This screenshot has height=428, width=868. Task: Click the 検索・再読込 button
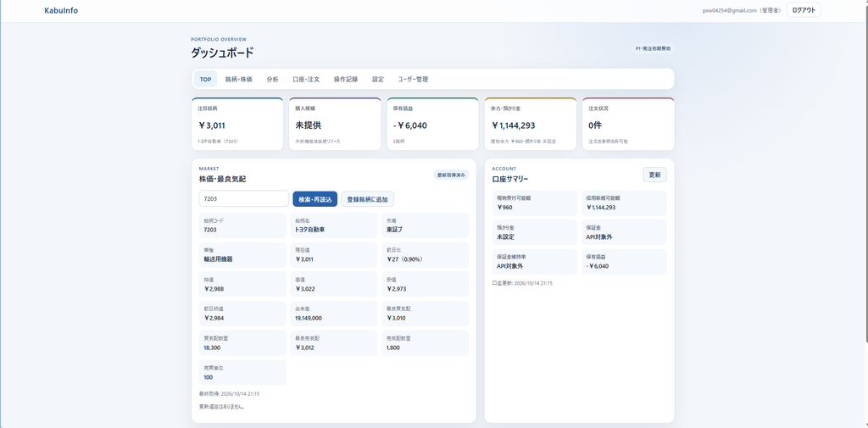coord(315,199)
